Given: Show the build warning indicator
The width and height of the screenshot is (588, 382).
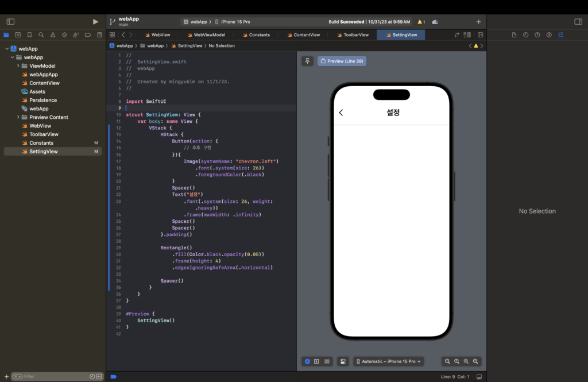Looking at the screenshot, I should tap(421, 22).
